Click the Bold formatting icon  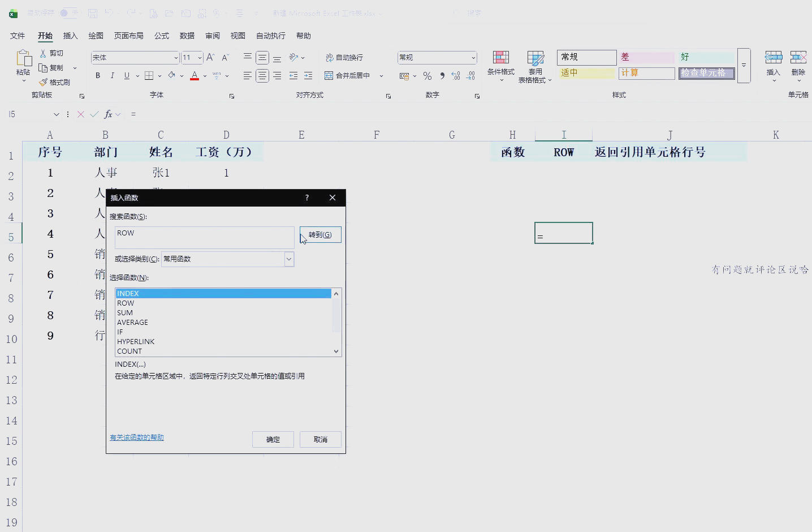pos(98,75)
